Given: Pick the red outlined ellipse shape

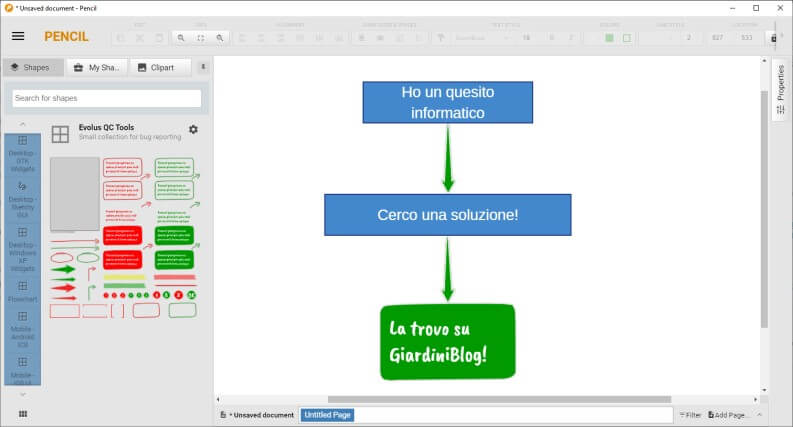Looking at the screenshot, I should tap(62, 258).
